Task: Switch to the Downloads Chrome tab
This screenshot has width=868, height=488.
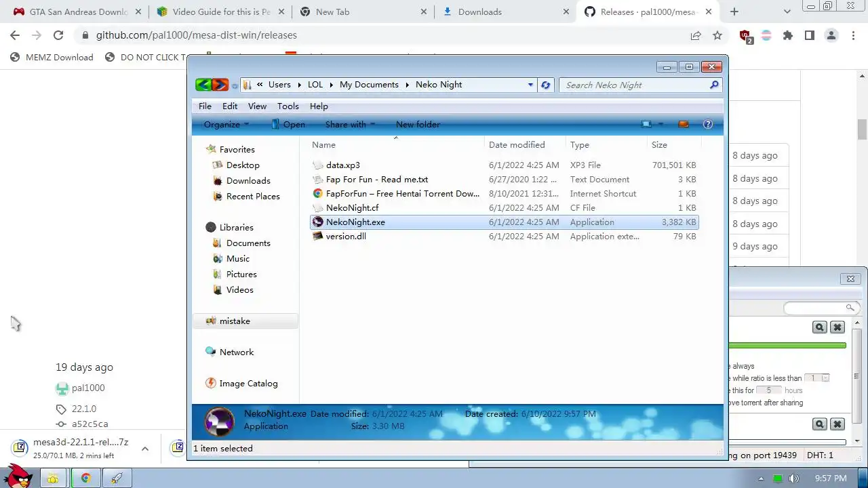Action: (505, 12)
